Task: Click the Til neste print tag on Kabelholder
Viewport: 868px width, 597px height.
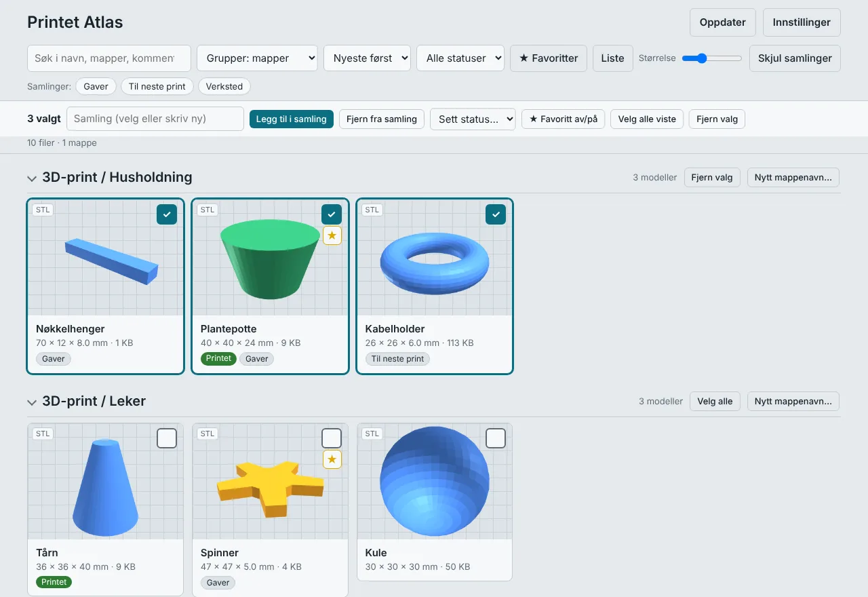Action: tap(397, 359)
